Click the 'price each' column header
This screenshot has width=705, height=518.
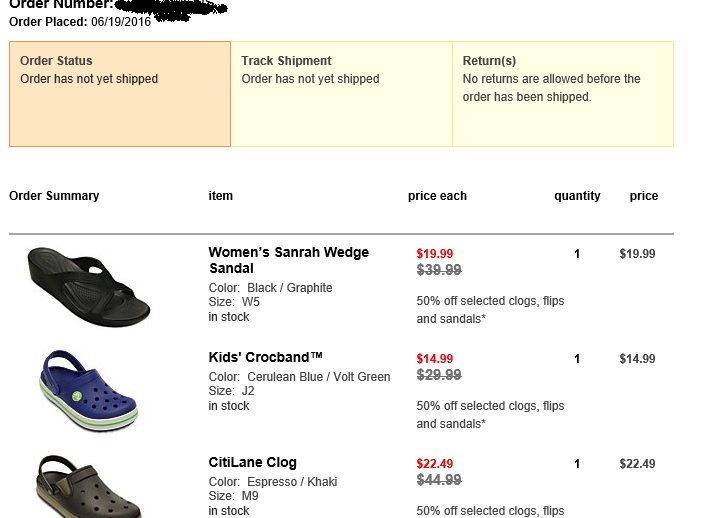[437, 196]
